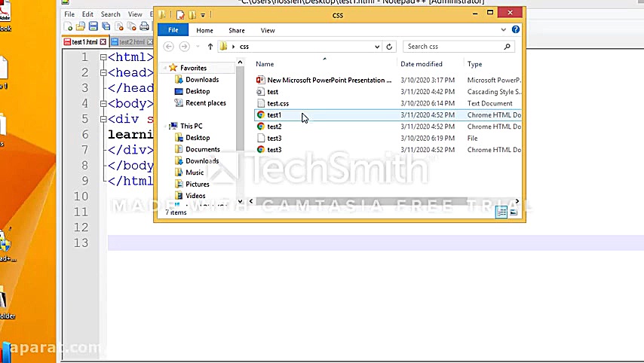The height and width of the screenshot is (363, 644).
Task: Click Notepad++ Print toolbar icon
Action: tap(144, 26)
